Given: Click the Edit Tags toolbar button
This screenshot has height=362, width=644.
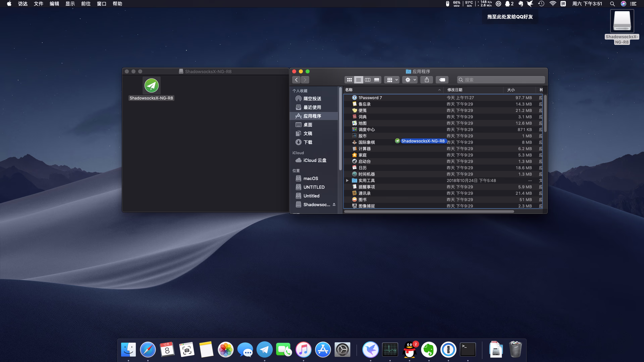Looking at the screenshot, I should [442, 80].
